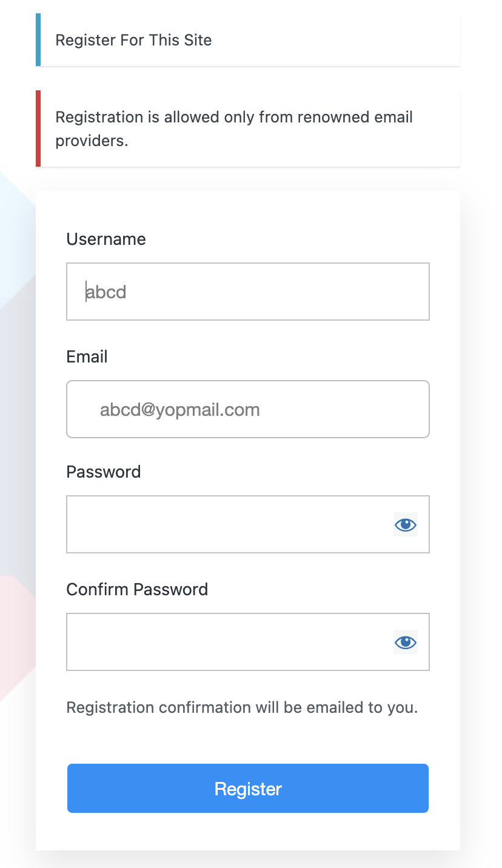
Task: Click the Email field label
Action: click(x=87, y=356)
